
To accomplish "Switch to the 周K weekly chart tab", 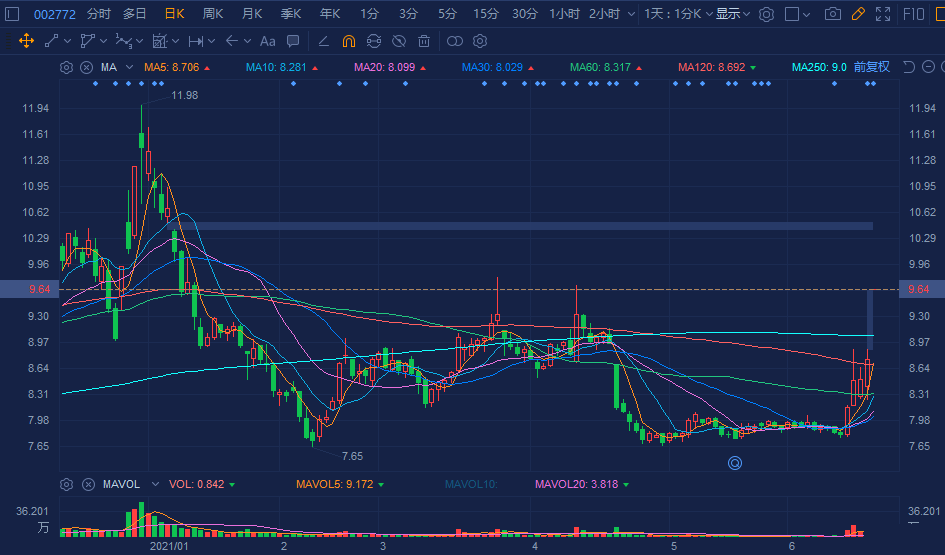I will point(212,14).
